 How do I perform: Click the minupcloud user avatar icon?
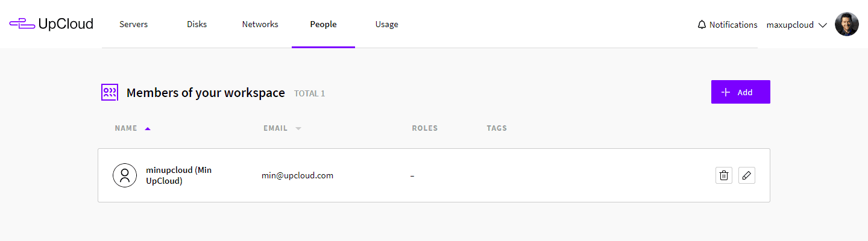pos(125,175)
